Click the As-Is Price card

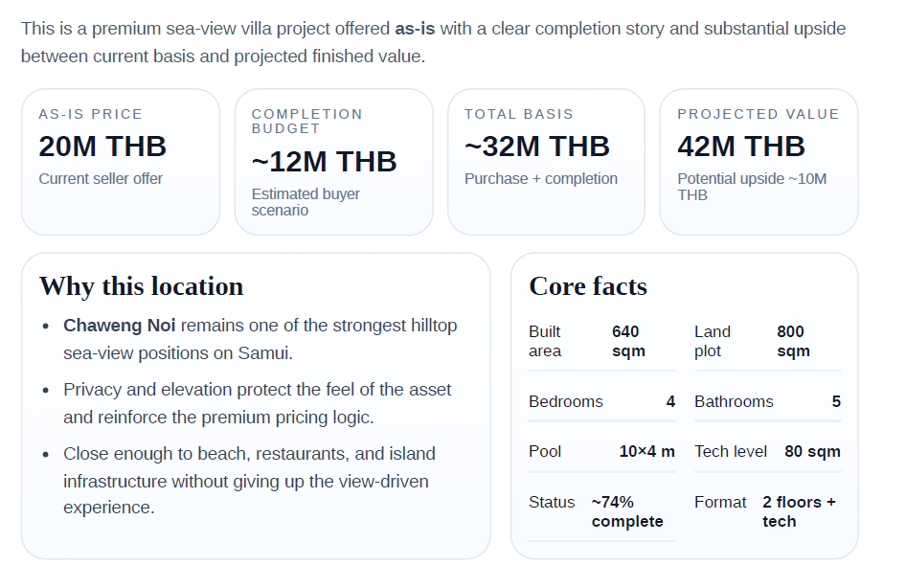coord(121,161)
